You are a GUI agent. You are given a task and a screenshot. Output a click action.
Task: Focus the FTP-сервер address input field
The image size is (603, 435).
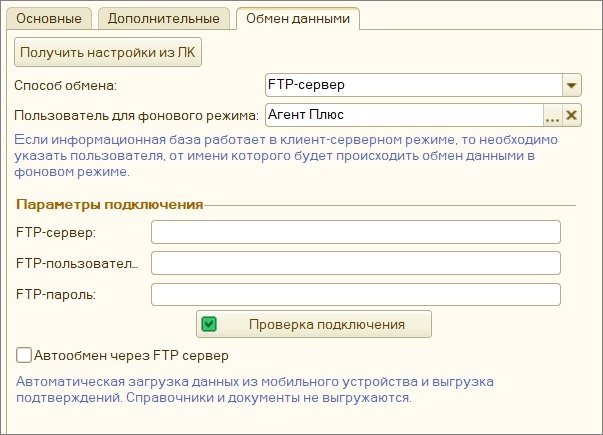click(x=356, y=232)
